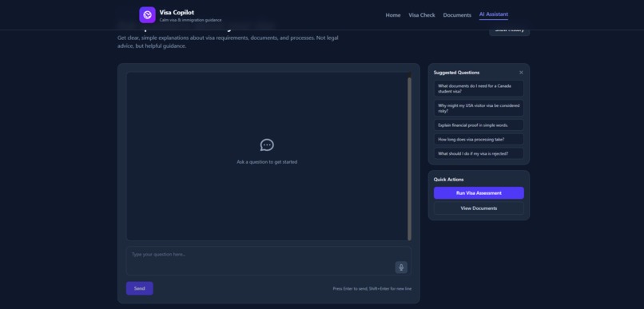Close the Suggested Questions panel
Image resolution: width=644 pixels, height=309 pixels.
click(x=521, y=73)
